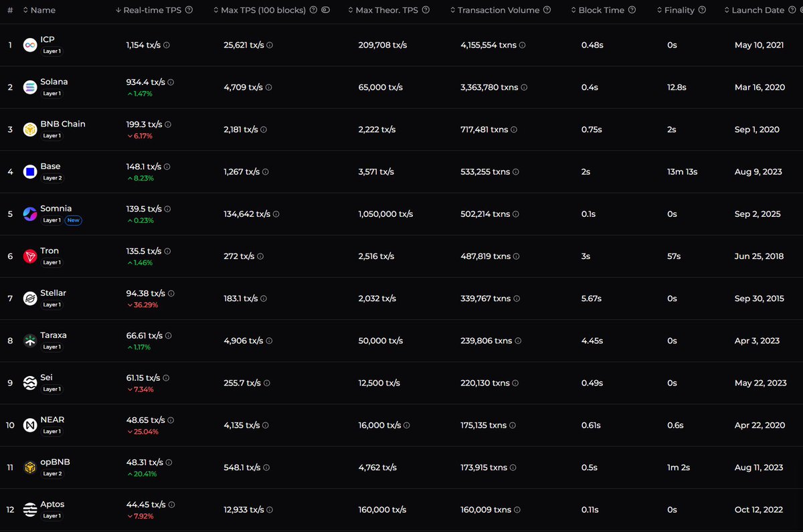Click Tron's 57s finality value
The image size is (803, 532).
pos(674,256)
